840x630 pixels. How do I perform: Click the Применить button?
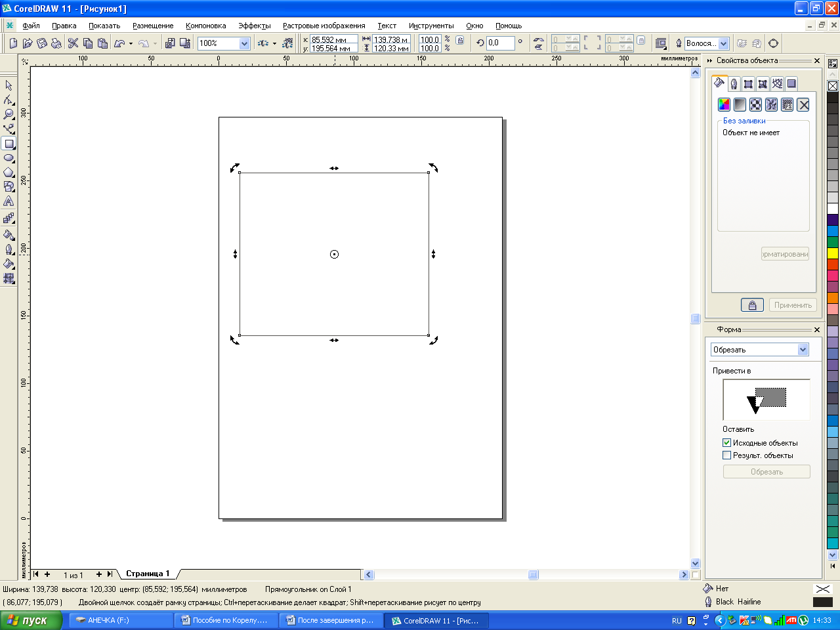(793, 305)
